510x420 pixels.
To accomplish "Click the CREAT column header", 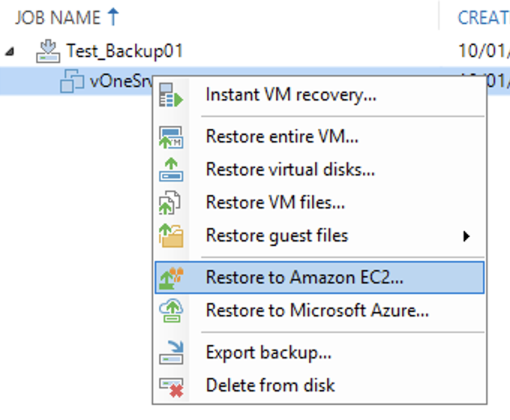I will coord(484,17).
